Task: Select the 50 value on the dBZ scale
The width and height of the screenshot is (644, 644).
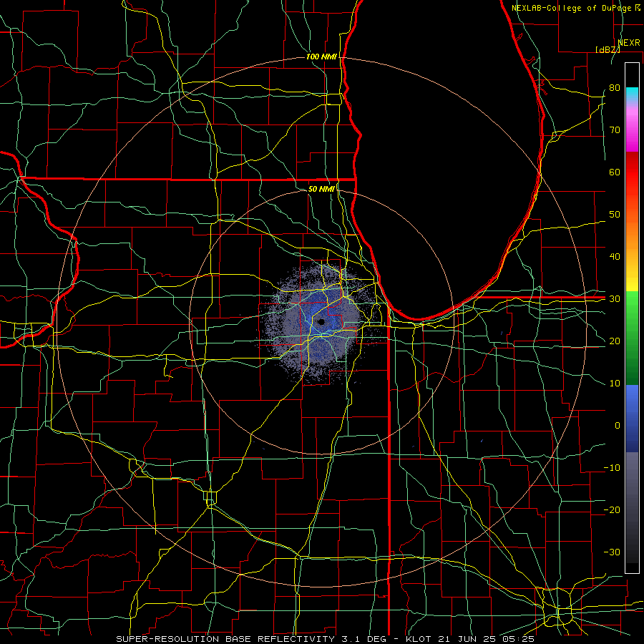Action: click(615, 215)
